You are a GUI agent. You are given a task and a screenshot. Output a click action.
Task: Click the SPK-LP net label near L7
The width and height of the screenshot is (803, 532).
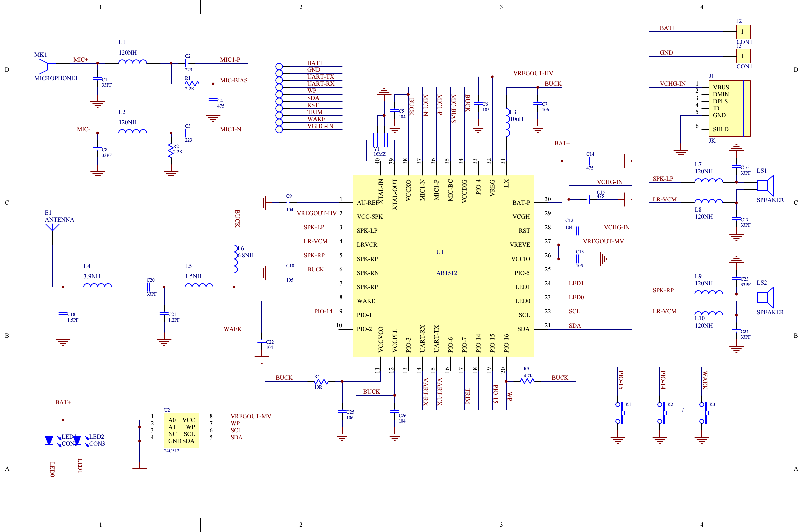pos(663,179)
